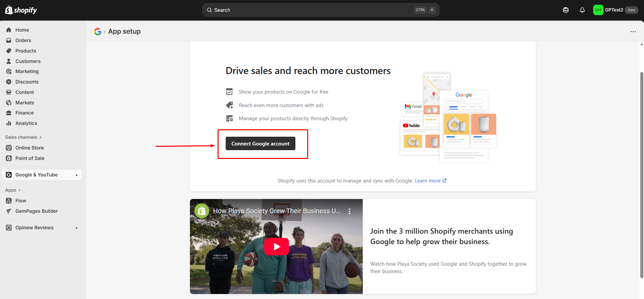The image size is (644, 299).
Task: Expand the Apps section
Action: [13, 190]
